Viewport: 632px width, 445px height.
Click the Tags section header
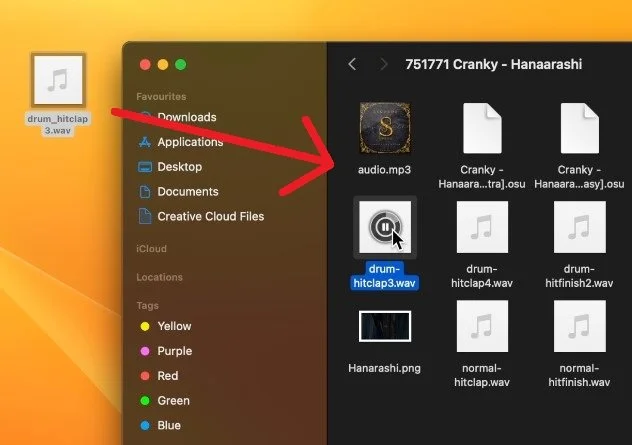[147, 306]
